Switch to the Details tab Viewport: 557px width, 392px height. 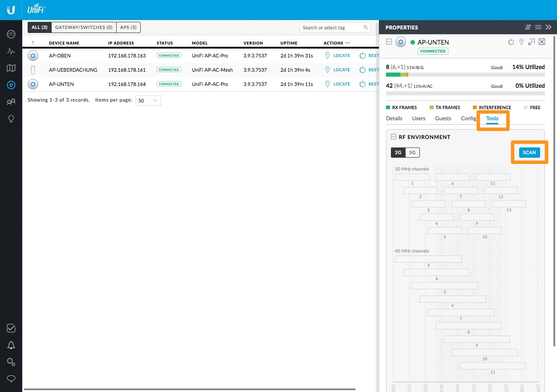394,118
